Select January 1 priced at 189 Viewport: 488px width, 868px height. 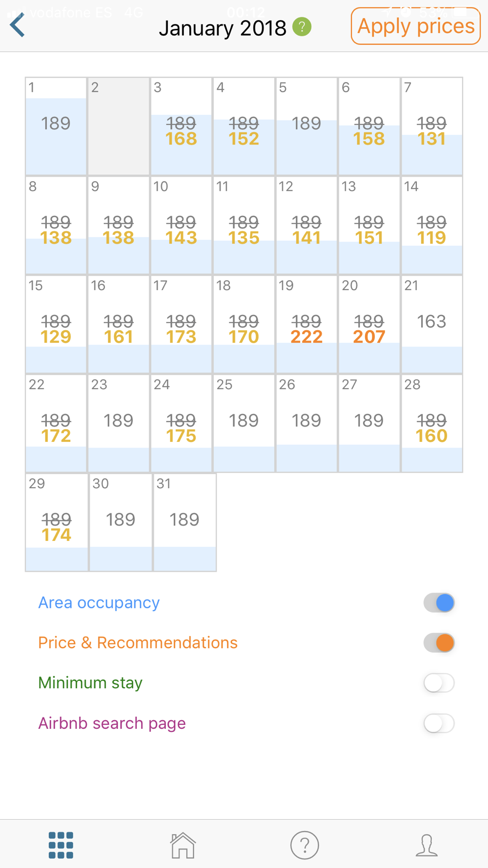56,126
